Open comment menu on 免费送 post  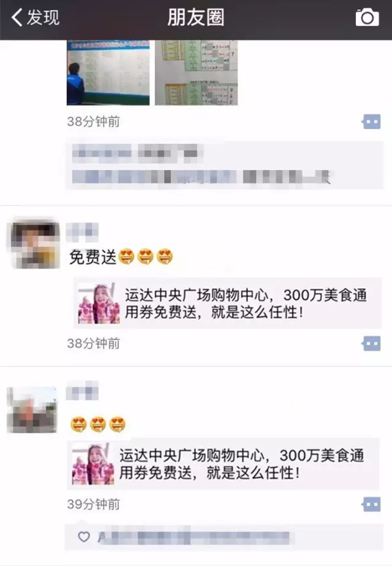click(x=371, y=343)
